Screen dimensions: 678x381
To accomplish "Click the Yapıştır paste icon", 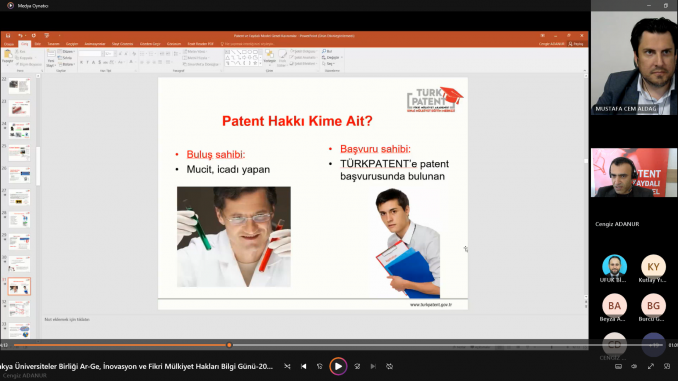I will pyautogui.click(x=7, y=56).
